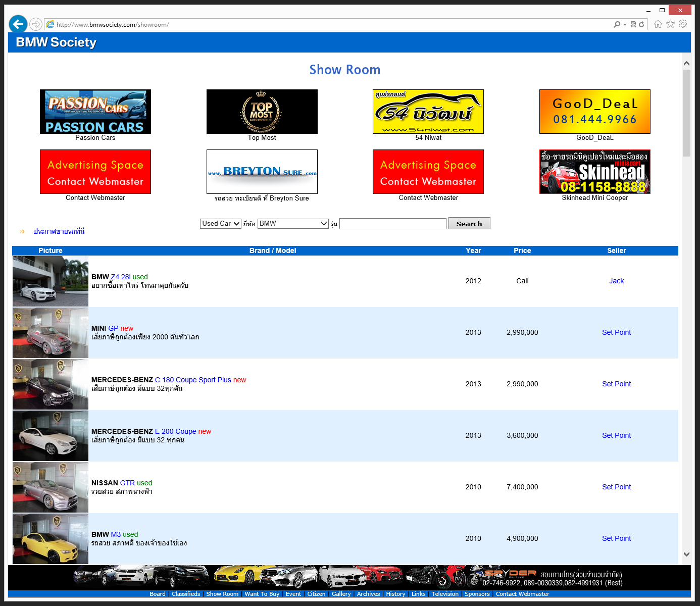Open the Skinhead Mini Cooper banner
This screenshot has width=700, height=606.
[x=595, y=172]
